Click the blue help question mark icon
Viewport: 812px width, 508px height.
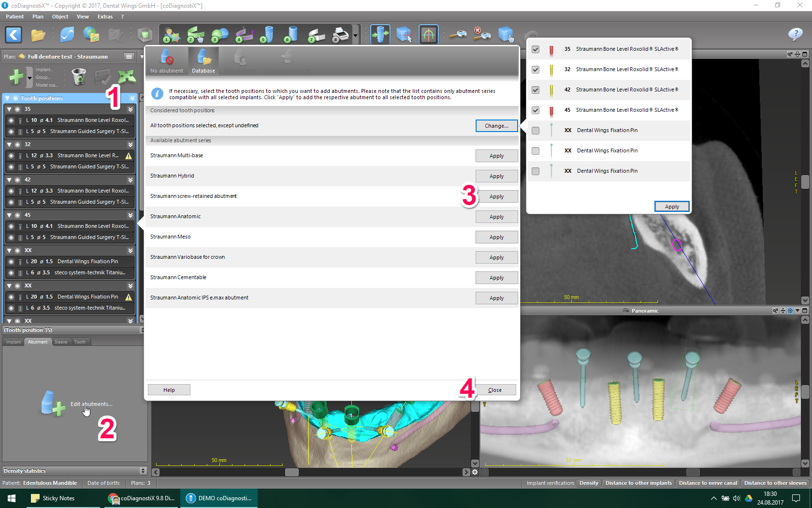[x=795, y=34]
